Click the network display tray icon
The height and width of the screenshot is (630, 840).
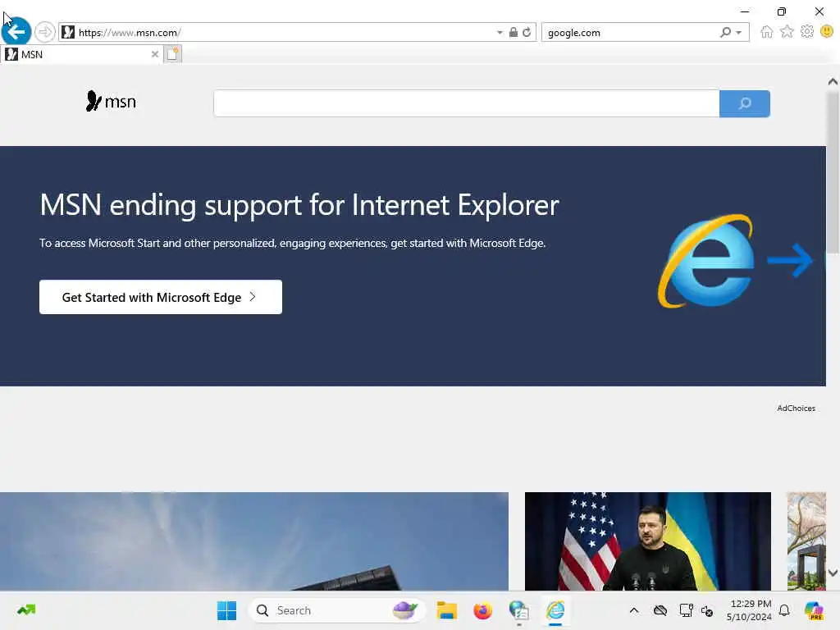pos(686,610)
